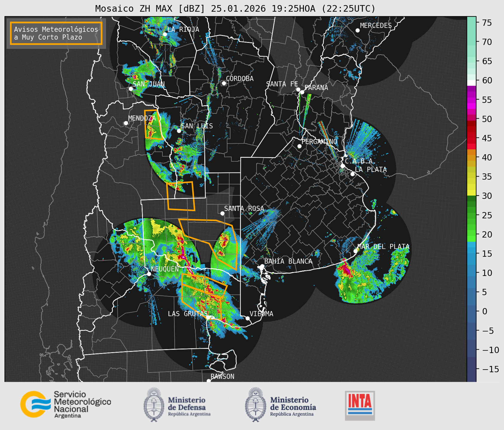The width and height of the screenshot is (504, 430).
Task: Click the PARANÁ city label
Action: pos(316,87)
